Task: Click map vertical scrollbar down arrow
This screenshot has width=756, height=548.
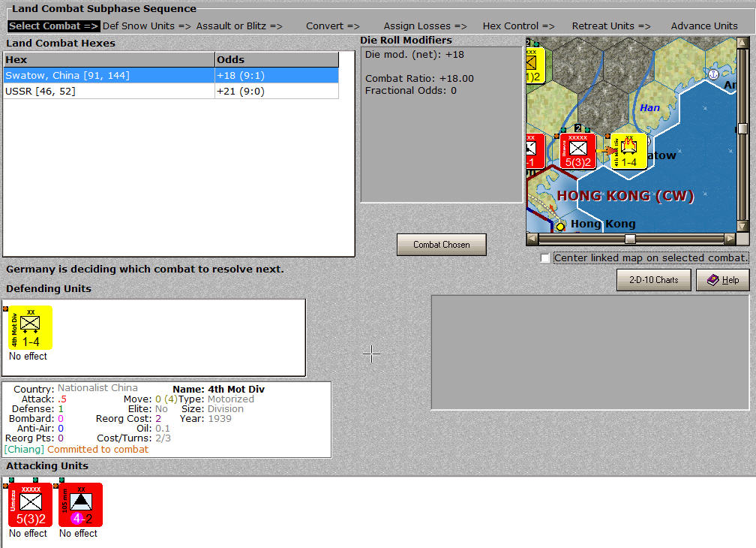Action: click(742, 227)
